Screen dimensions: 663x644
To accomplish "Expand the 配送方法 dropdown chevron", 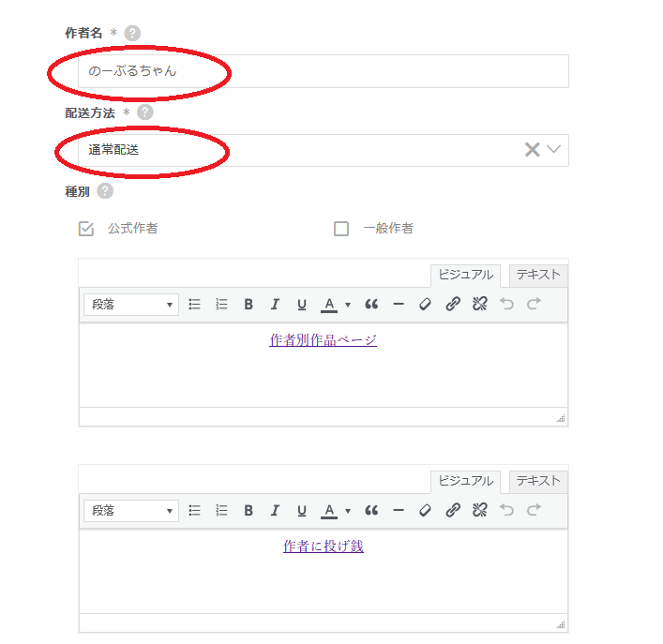I will [x=553, y=149].
